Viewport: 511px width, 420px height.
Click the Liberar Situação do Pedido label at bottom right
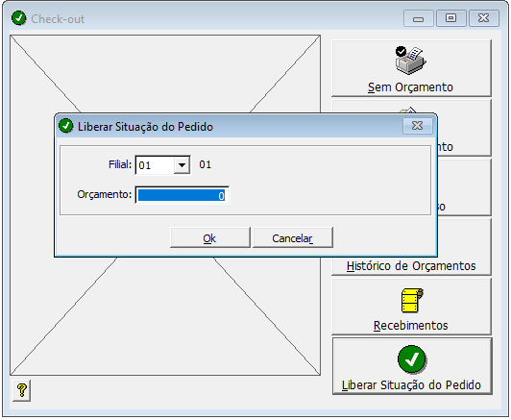[x=411, y=385]
